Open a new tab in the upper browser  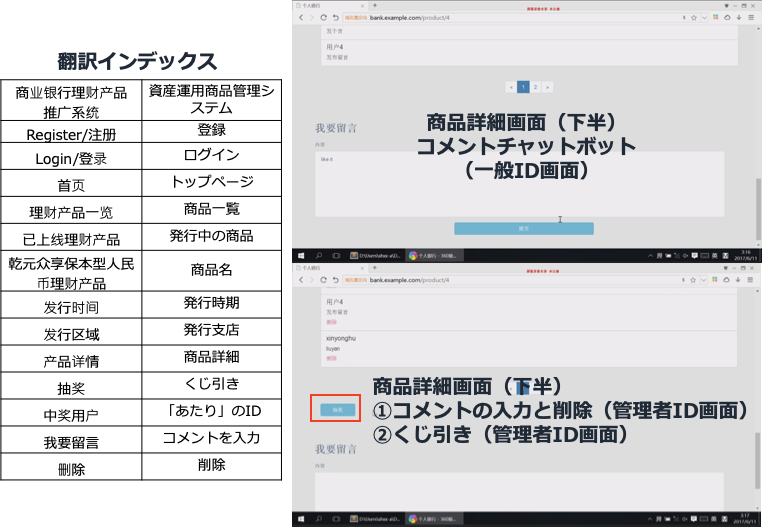pyautogui.click(x=375, y=5)
